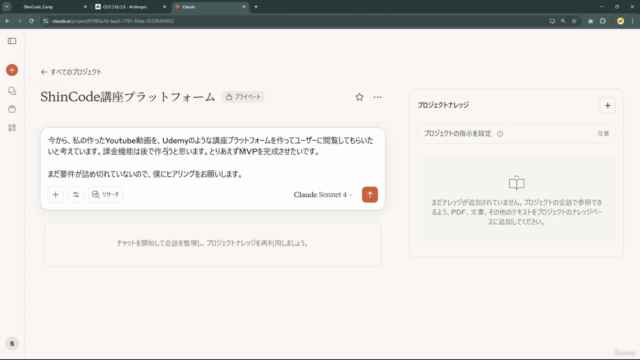Switch to the ShinCode_Camp browser tab

pos(51,7)
